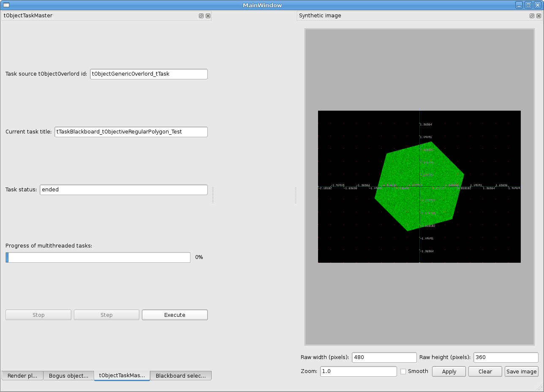Maximize the MainWindow window
Screen dimensions: 544x392
(x=528, y=5)
